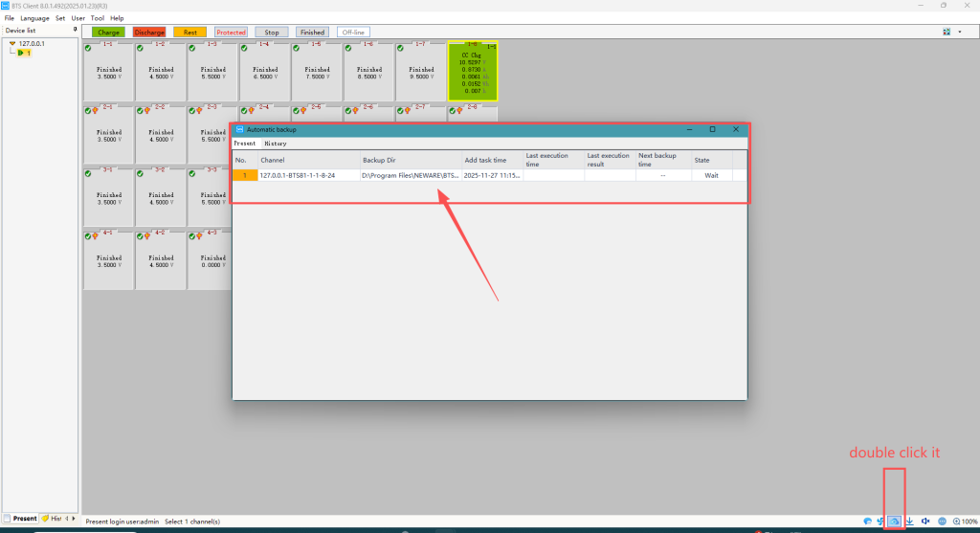Image resolution: width=980 pixels, height=533 pixels.
Task: Click the D:\Program Files\NEWARE backup path cell
Action: pos(411,175)
